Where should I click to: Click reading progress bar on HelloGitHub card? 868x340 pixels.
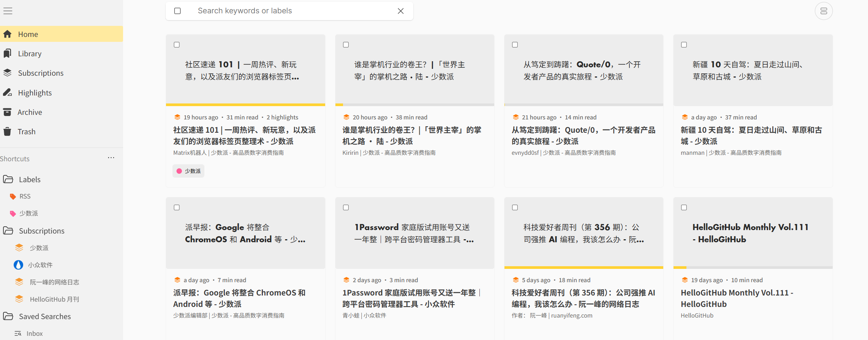753,267
